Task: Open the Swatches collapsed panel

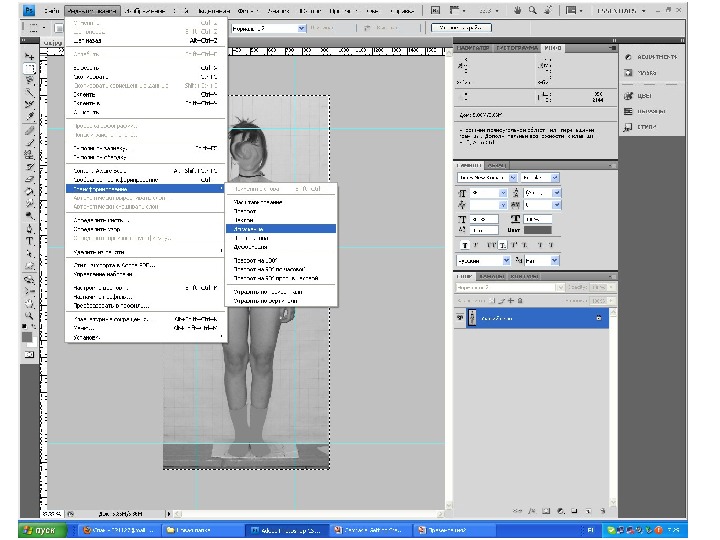Action: pos(645,111)
